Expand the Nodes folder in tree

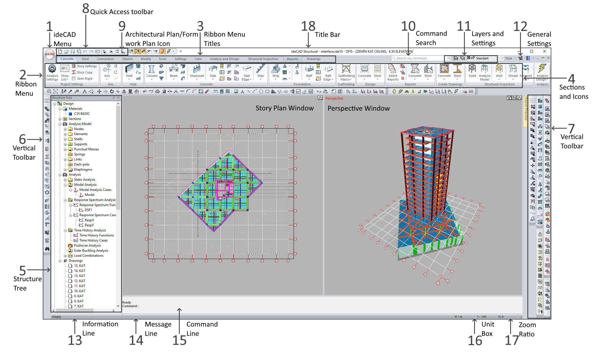65,129
